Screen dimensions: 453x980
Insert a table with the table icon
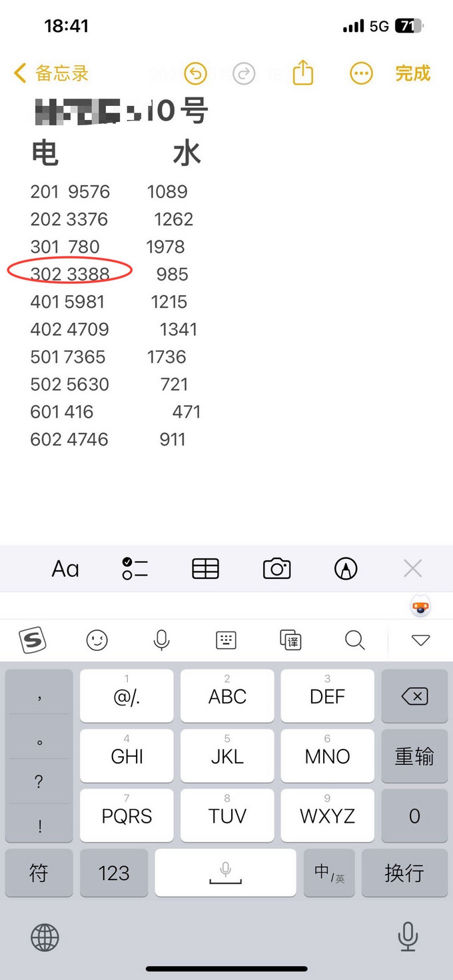(x=205, y=569)
